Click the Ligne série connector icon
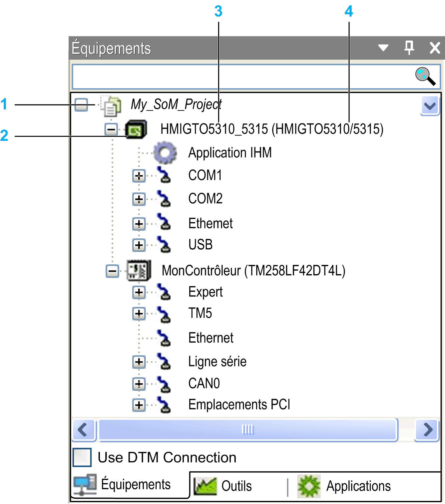The image size is (445, 504). (164, 362)
